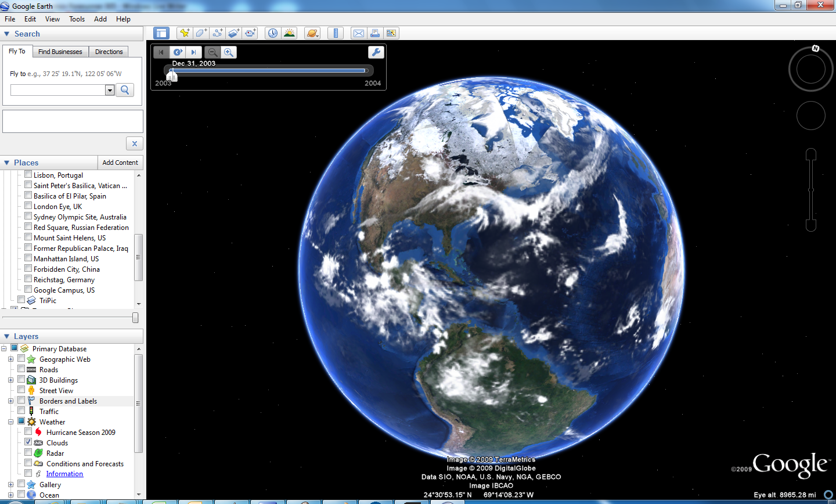Expand the Borders and Labels layer
Image resolution: width=836 pixels, height=504 pixels.
(10, 401)
